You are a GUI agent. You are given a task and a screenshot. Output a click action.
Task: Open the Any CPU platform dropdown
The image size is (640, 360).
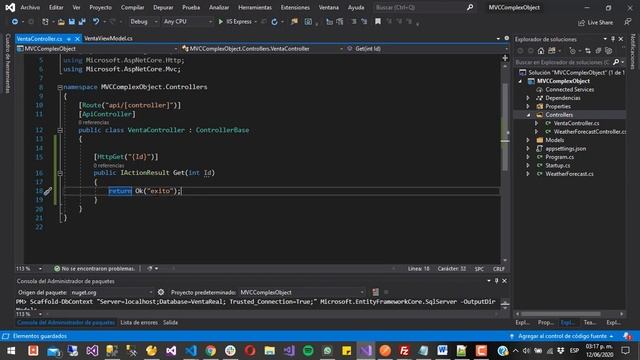(x=187, y=22)
